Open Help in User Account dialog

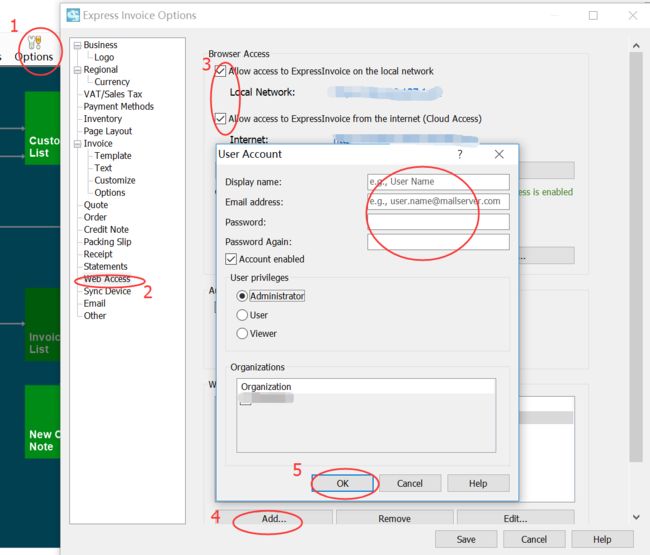coord(478,483)
